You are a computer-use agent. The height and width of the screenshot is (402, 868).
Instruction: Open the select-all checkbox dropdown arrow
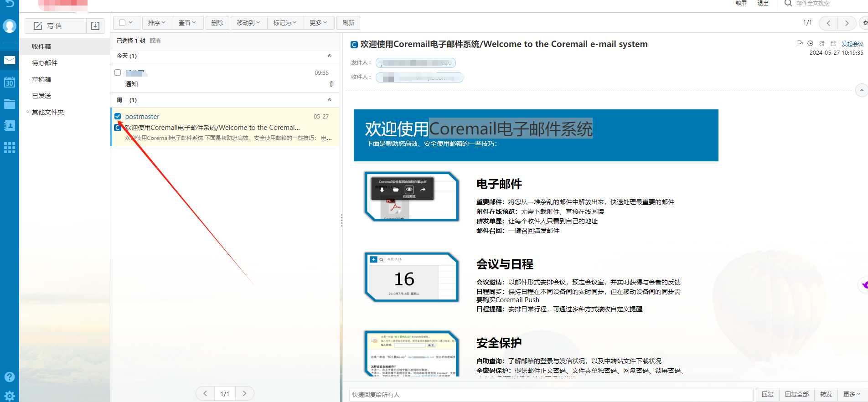coord(131,23)
